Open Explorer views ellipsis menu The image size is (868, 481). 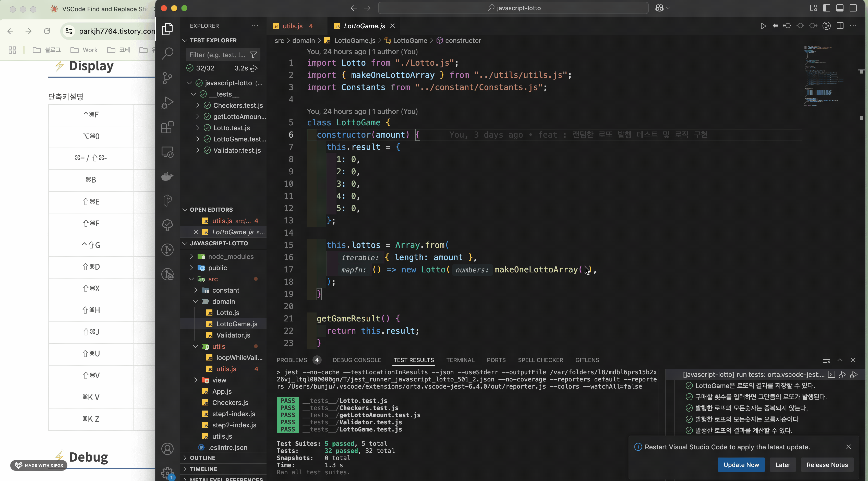click(x=255, y=26)
